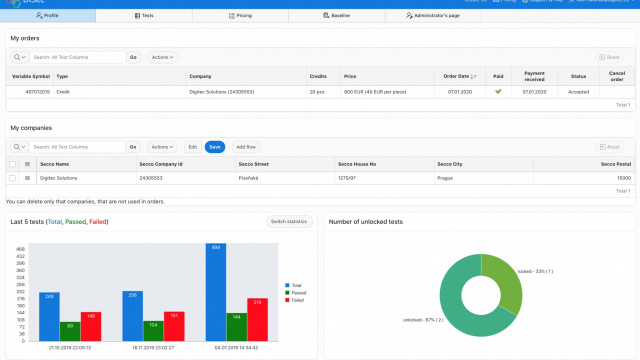Click the Switch statistics button

pyautogui.click(x=289, y=221)
